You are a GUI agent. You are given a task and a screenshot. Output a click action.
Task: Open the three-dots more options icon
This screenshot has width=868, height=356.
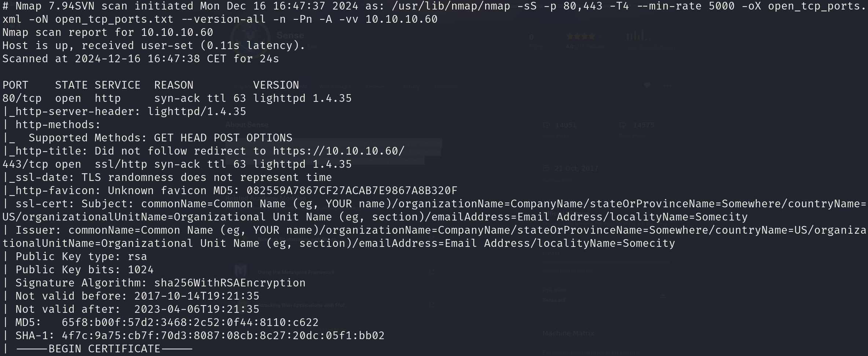[x=668, y=86]
